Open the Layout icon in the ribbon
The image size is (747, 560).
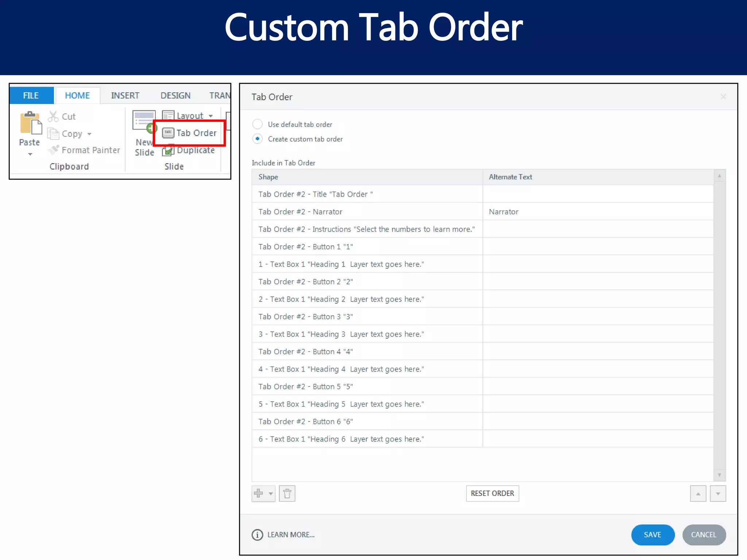point(168,116)
